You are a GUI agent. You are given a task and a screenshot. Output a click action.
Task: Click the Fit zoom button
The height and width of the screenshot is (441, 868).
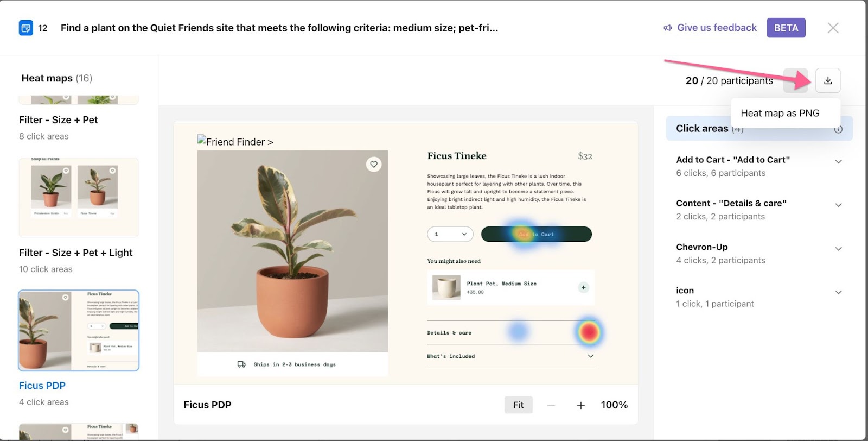(x=518, y=405)
